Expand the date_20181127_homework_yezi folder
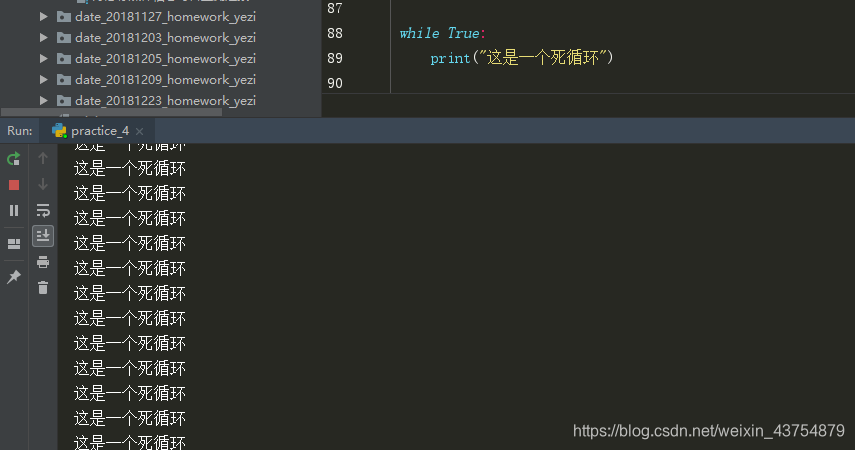The width and height of the screenshot is (855, 450). [x=44, y=17]
